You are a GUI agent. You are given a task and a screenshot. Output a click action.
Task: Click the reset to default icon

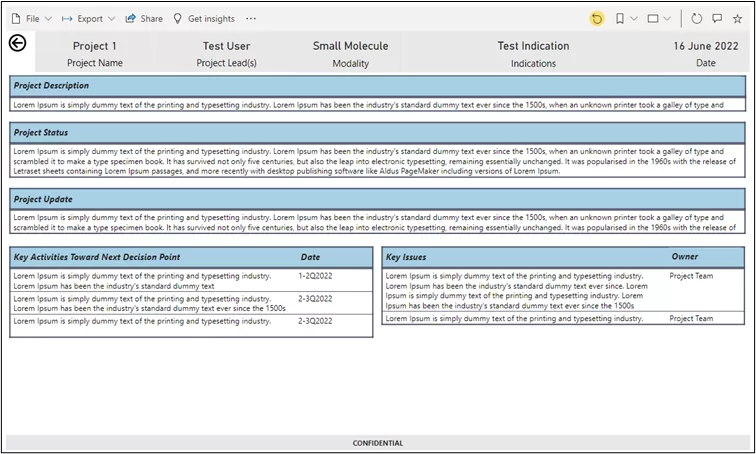click(597, 18)
